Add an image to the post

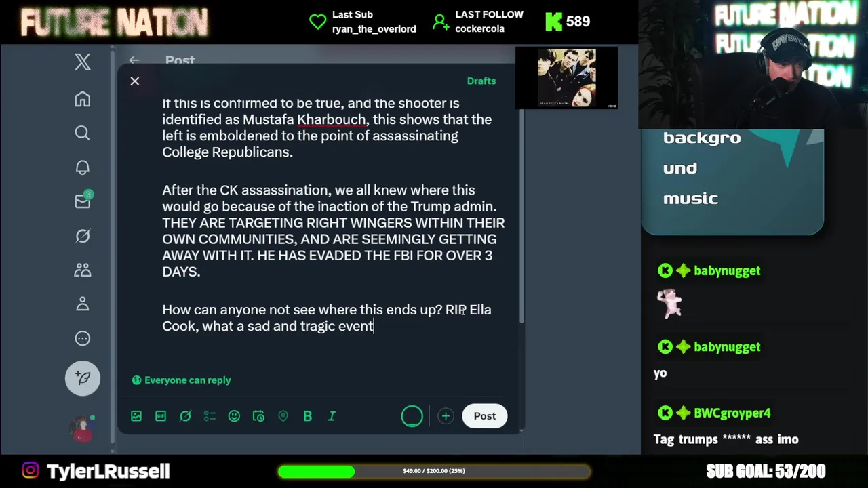[x=136, y=416]
